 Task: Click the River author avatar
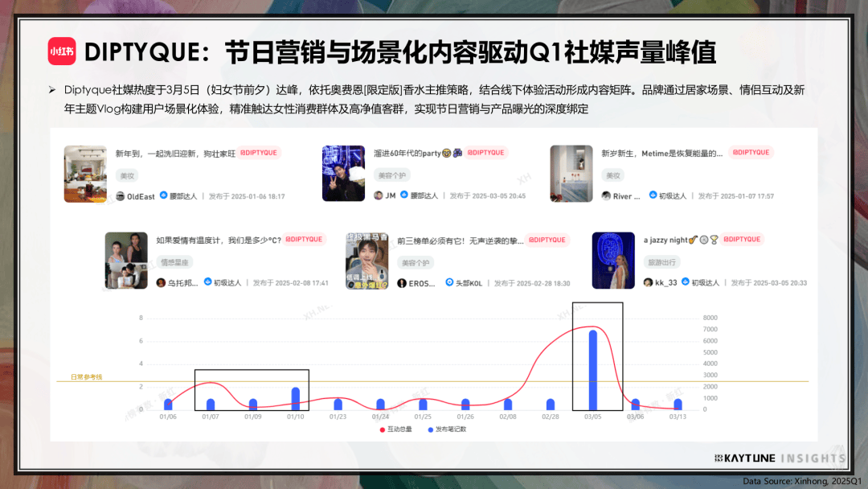pos(606,195)
